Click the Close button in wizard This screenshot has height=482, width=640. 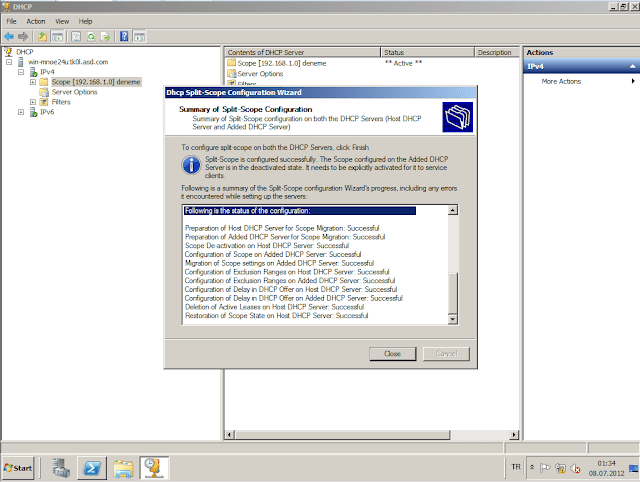point(392,354)
